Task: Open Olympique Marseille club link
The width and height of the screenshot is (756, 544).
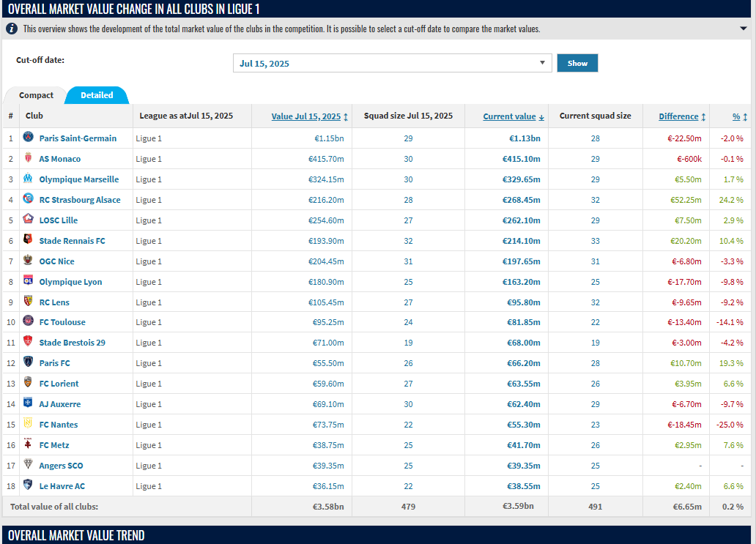Action: click(x=78, y=179)
